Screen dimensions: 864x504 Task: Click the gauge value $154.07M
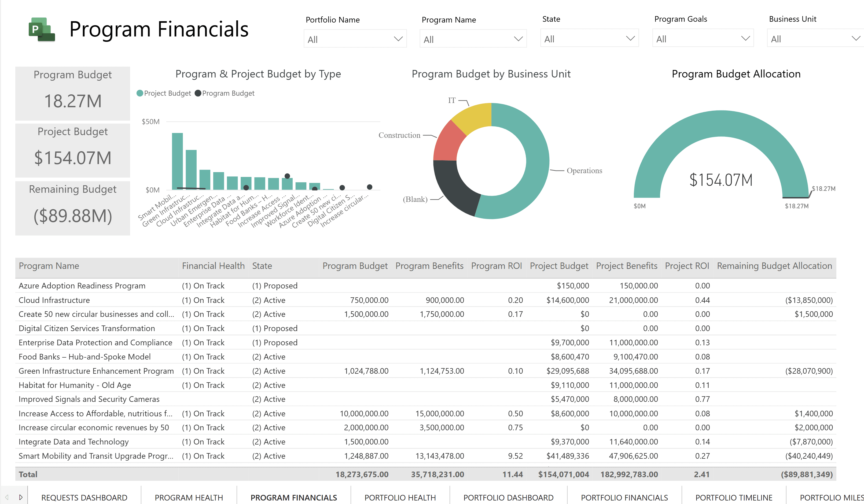[721, 180]
